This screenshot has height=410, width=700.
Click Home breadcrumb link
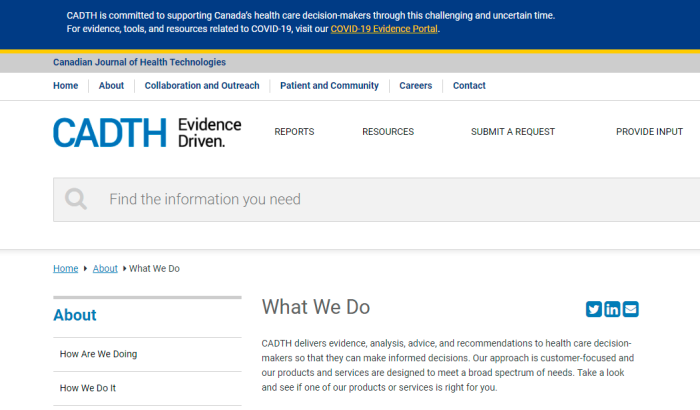66,268
